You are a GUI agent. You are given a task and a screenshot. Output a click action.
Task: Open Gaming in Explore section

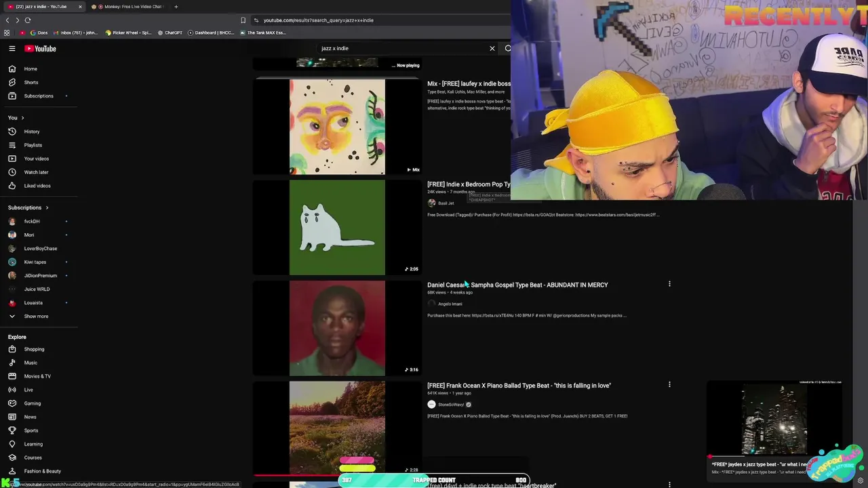click(x=32, y=403)
